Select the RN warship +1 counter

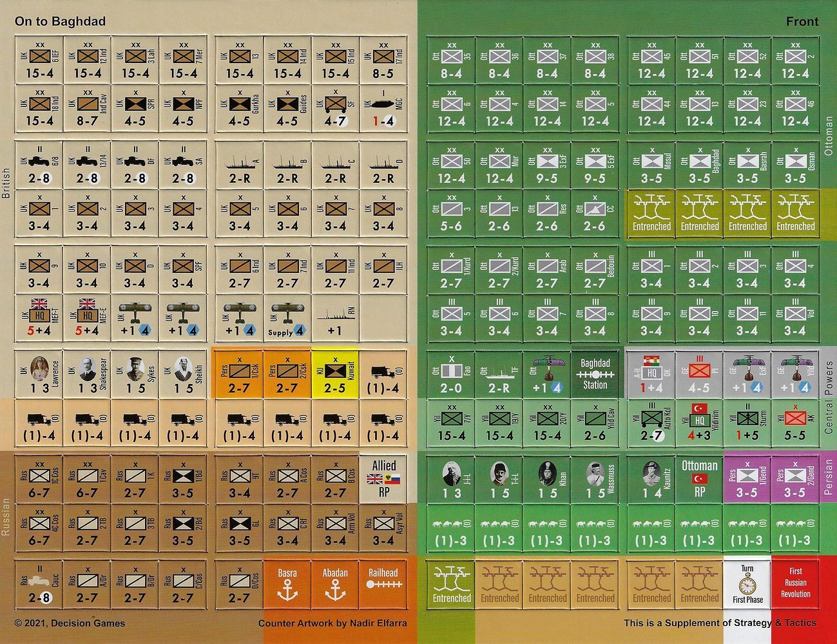coord(335,319)
